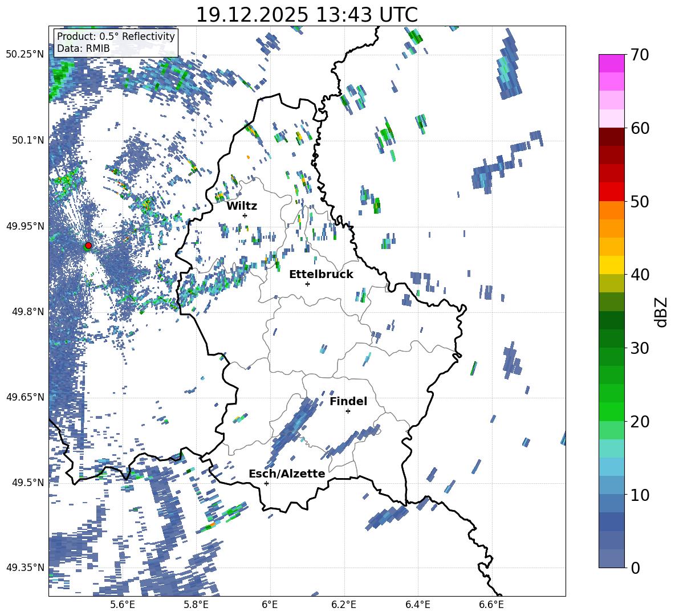
Task: Click the 20 value on the colorbar
Action: pos(640,422)
